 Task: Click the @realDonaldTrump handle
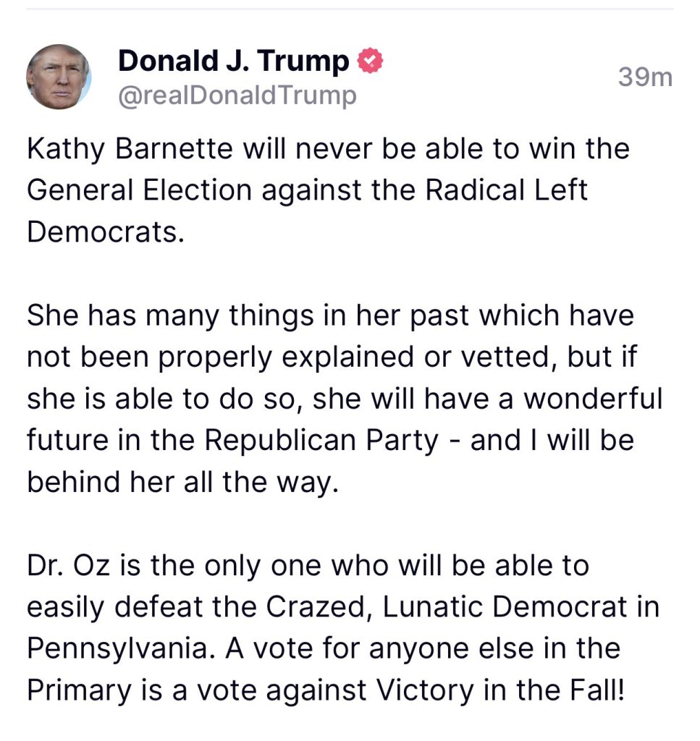(x=237, y=96)
